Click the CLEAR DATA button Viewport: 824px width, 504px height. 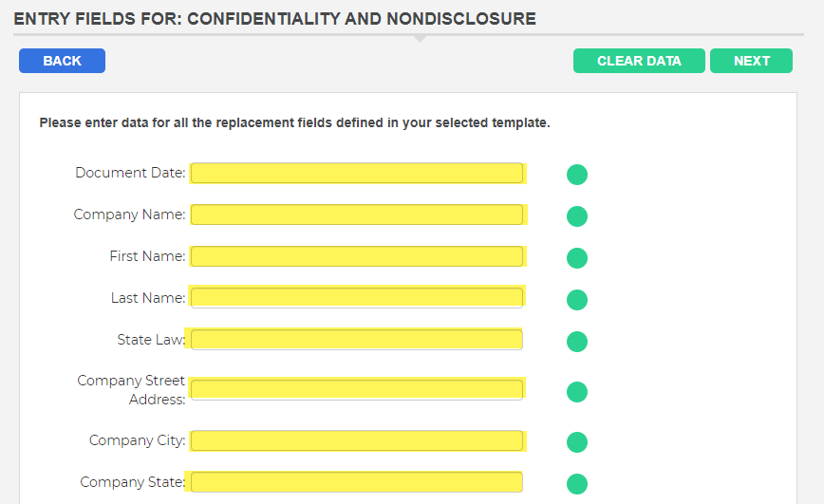tap(639, 61)
